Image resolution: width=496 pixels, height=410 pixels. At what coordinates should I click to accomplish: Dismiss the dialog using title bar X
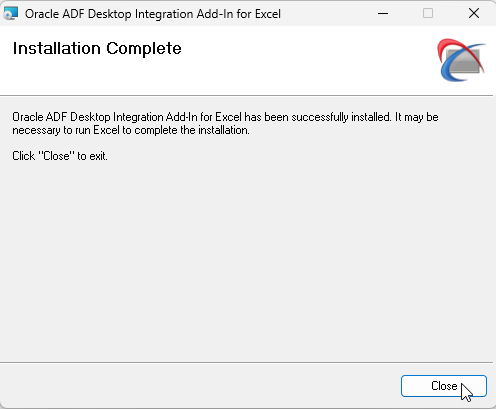[x=474, y=14]
